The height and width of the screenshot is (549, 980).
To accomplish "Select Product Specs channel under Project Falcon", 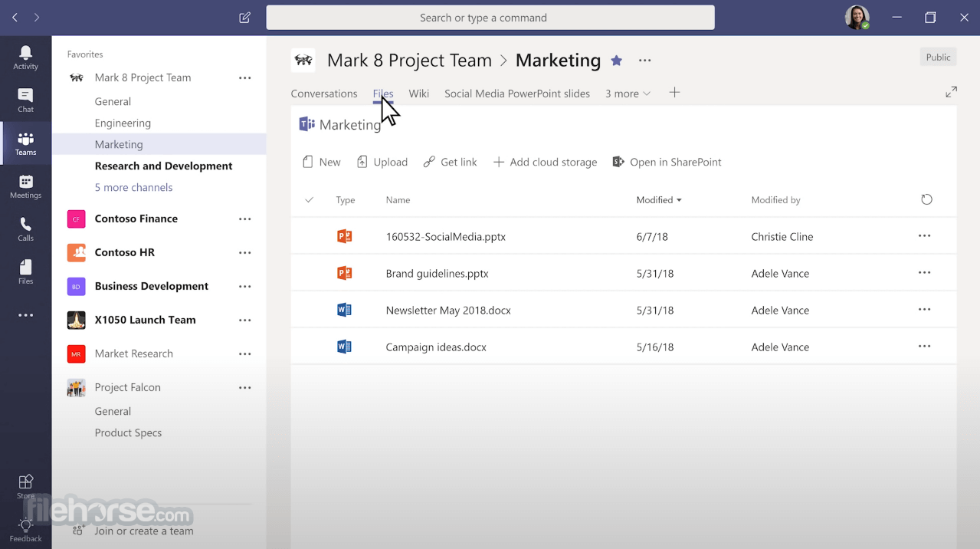I will [x=128, y=432].
